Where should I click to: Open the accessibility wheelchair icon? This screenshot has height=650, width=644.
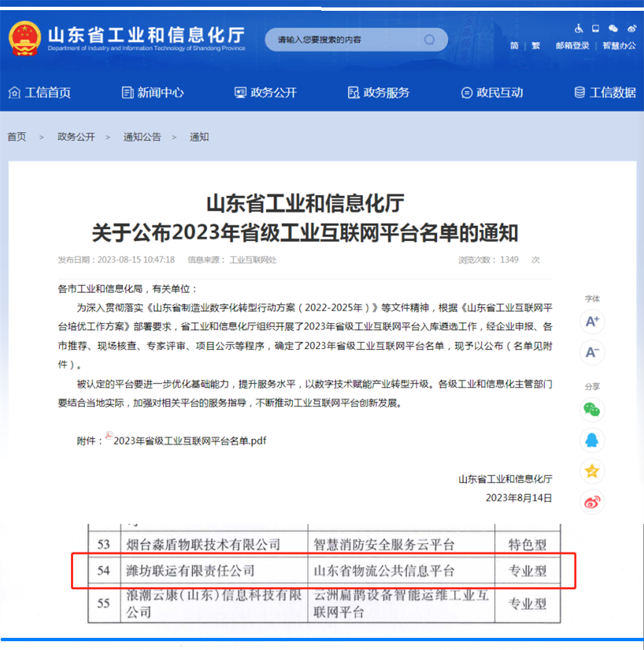579,28
